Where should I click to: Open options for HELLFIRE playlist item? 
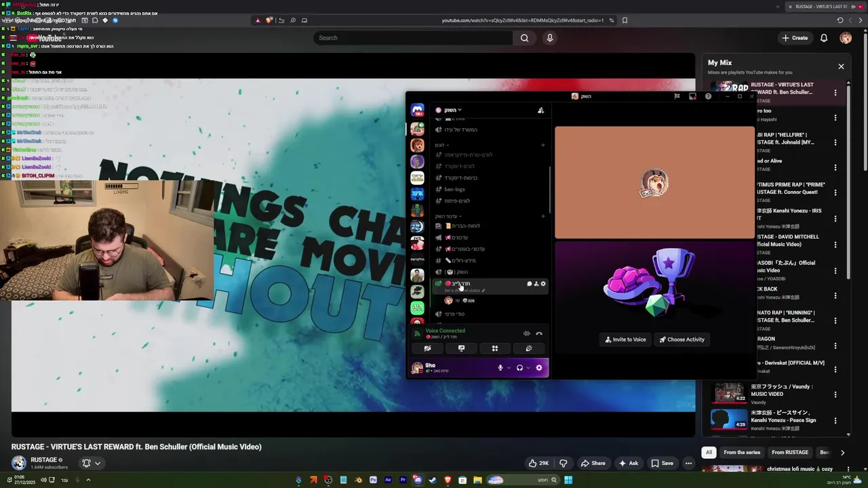point(835,143)
